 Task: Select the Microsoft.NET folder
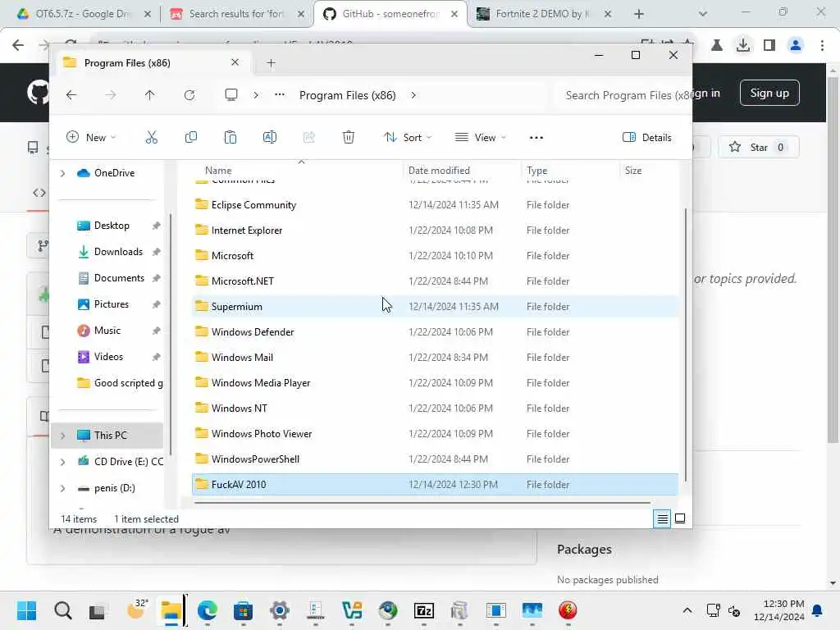pyautogui.click(x=435, y=281)
